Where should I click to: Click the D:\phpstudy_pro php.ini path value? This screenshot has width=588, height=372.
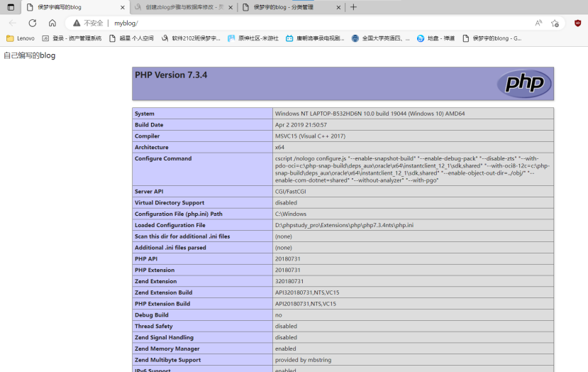pos(344,225)
